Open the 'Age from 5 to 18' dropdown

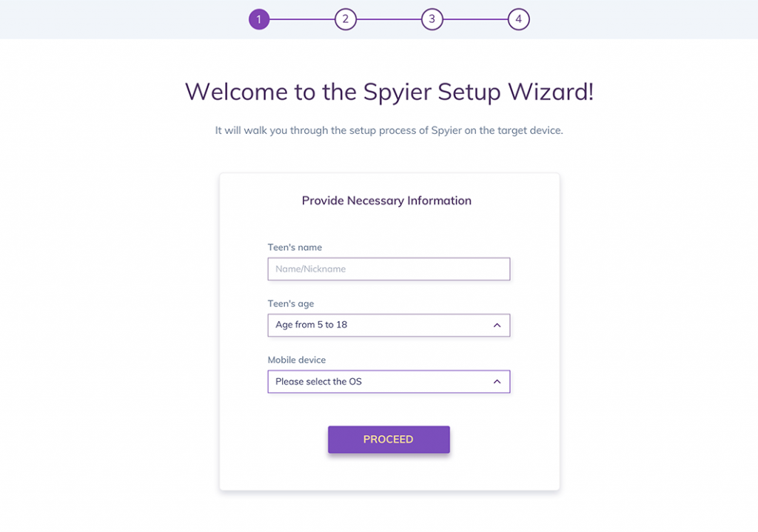[x=389, y=325]
